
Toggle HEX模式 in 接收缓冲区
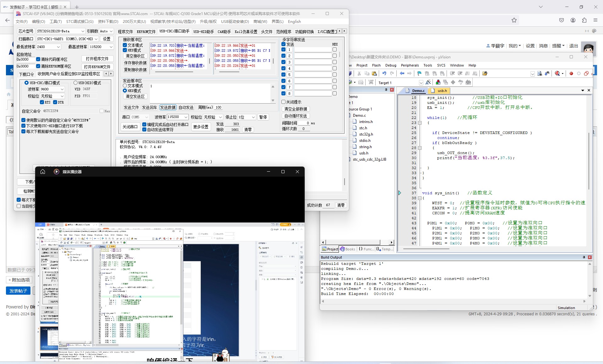[125, 50]
